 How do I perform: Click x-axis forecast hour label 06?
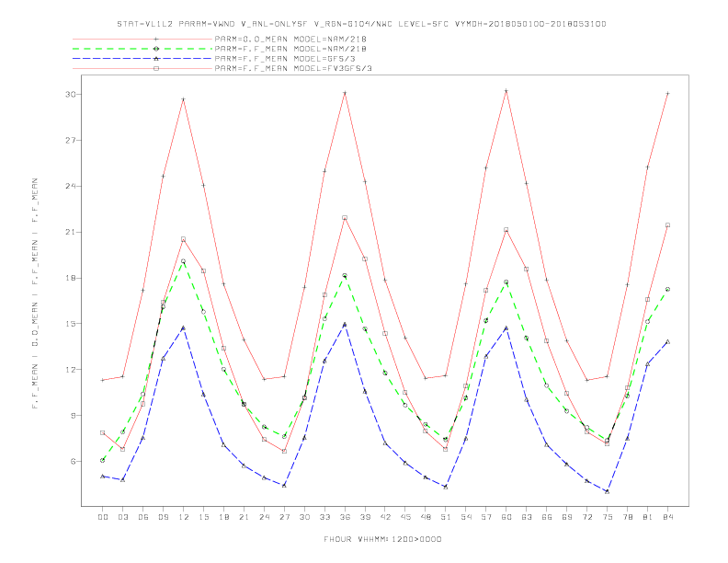point(143,517)
